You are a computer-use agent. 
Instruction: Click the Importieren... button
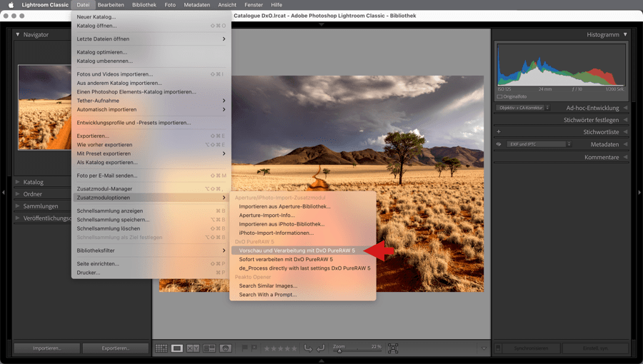[x=47, y=348]
